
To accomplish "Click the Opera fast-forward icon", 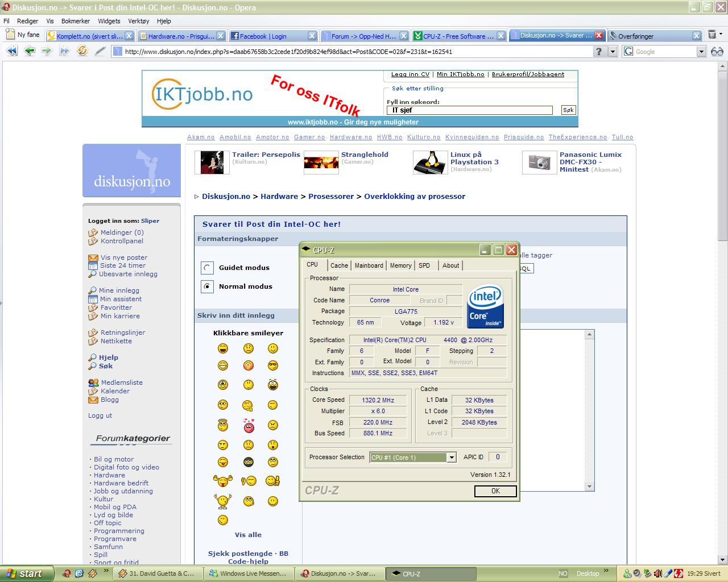I will point(65,51).
